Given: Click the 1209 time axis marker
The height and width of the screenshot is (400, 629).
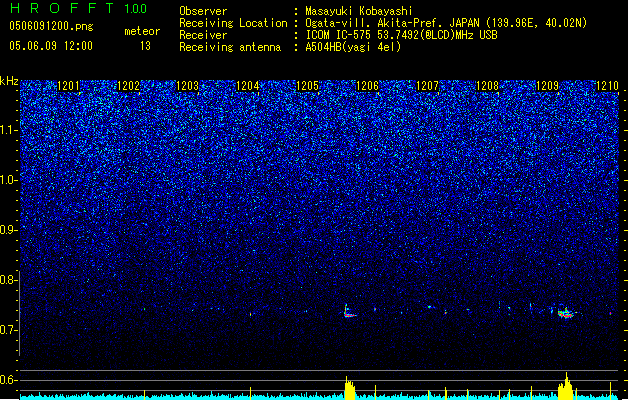Looking at the screenshot, I should coord(547,86).
